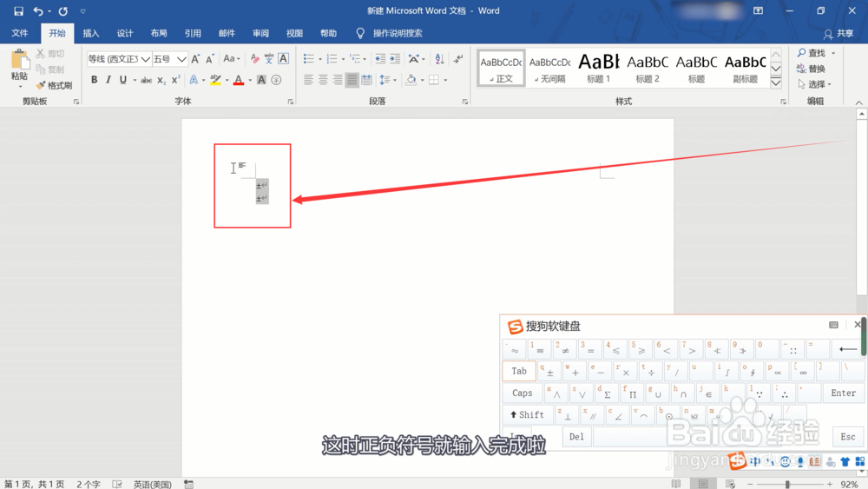Image resolution: width=868 pixels, height=489 pixels.
Task: Click Caps key on soft keyboard
Action: click(522, 393)
